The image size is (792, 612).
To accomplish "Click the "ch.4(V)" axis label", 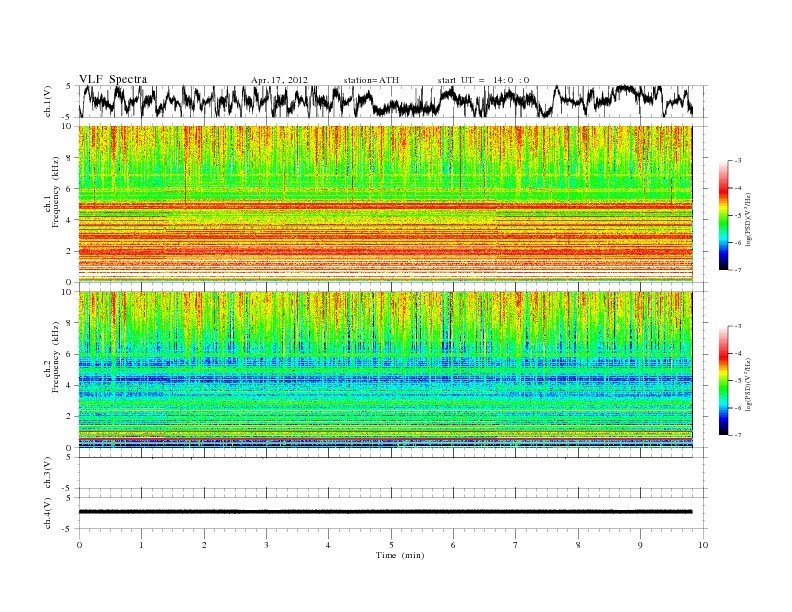I will coord(48,513).
